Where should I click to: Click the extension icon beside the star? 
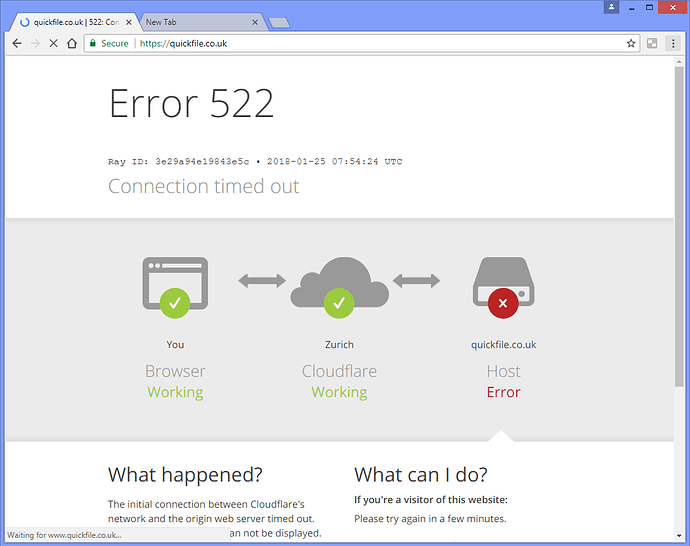click(x=652, y=43)
